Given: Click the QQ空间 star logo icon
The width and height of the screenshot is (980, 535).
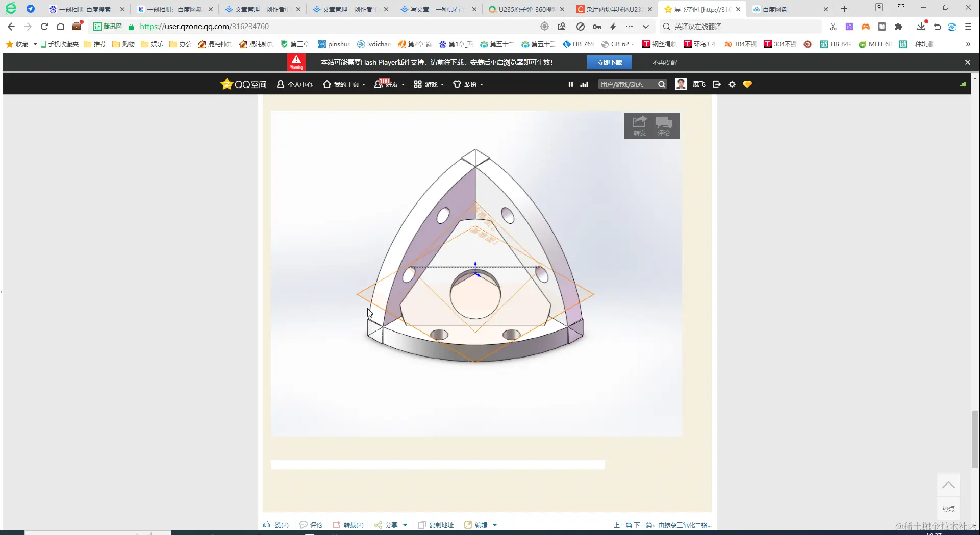Looking at the screenshot, I should [227, 84].
